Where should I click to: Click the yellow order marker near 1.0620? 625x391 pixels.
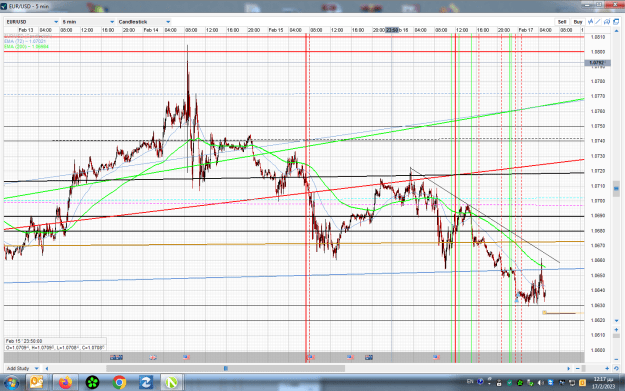coord(544,313)
